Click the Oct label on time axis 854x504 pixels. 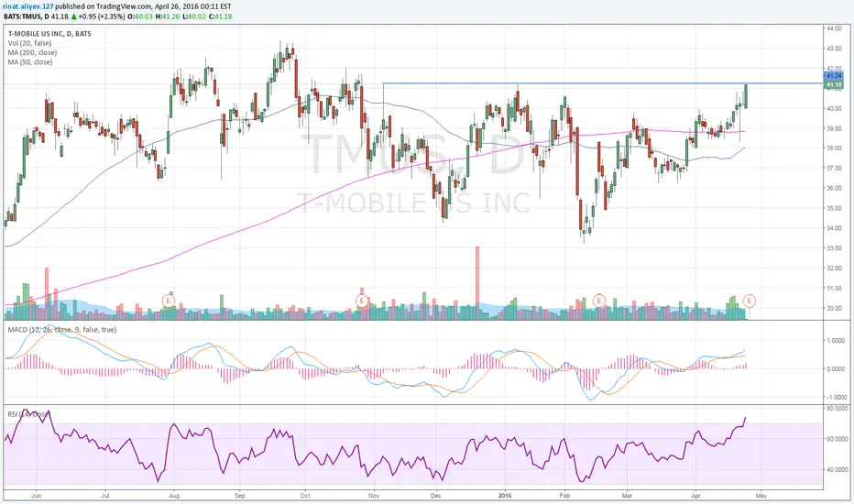point(305,496)
